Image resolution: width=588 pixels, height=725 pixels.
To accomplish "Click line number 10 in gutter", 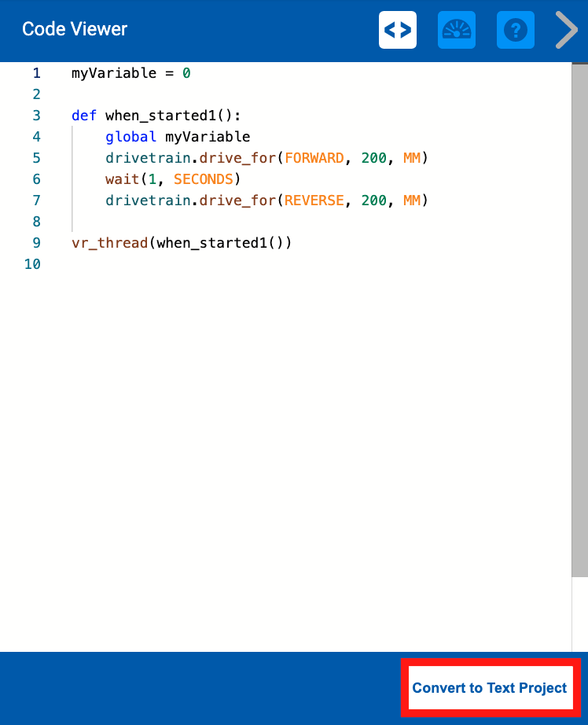I will coord(32,263).
